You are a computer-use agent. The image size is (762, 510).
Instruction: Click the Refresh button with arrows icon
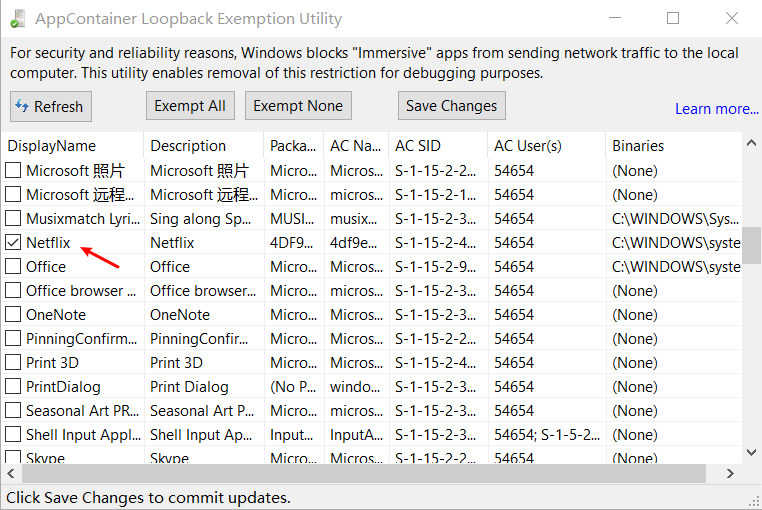51,106
